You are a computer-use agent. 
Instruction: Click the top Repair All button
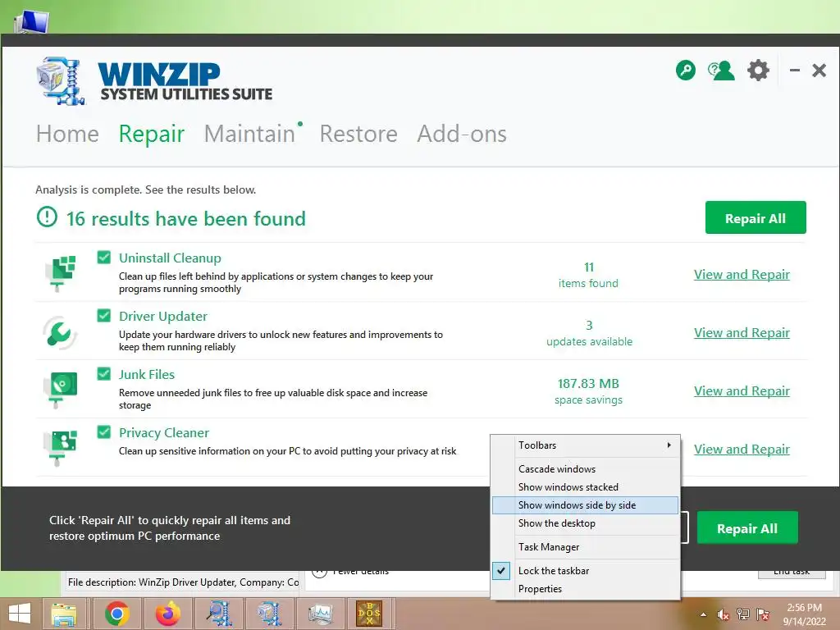point(756,217)
